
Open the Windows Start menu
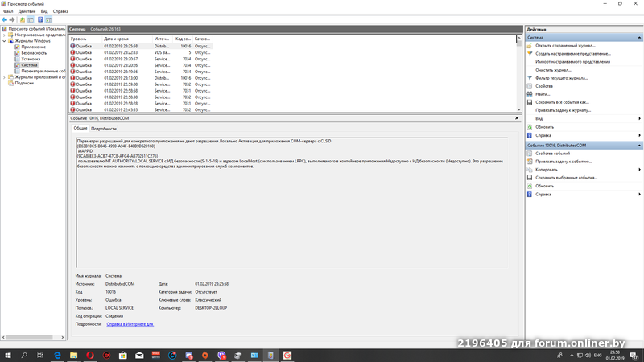7,355
